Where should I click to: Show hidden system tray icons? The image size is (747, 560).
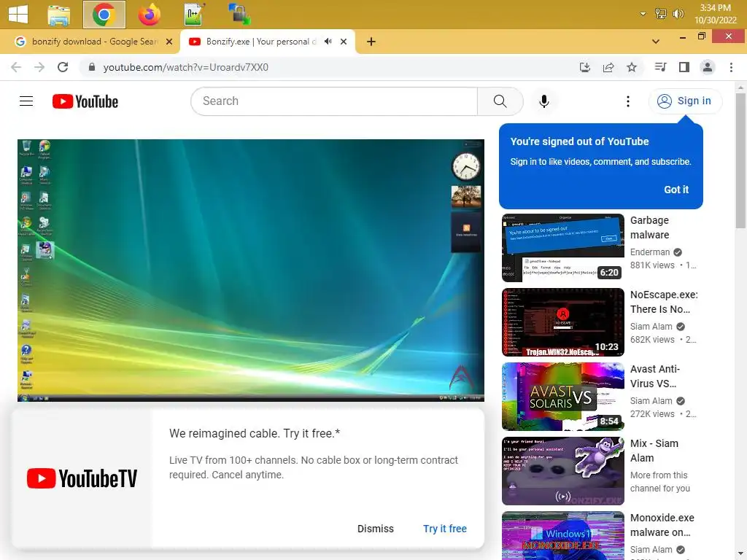pos(643,15)
